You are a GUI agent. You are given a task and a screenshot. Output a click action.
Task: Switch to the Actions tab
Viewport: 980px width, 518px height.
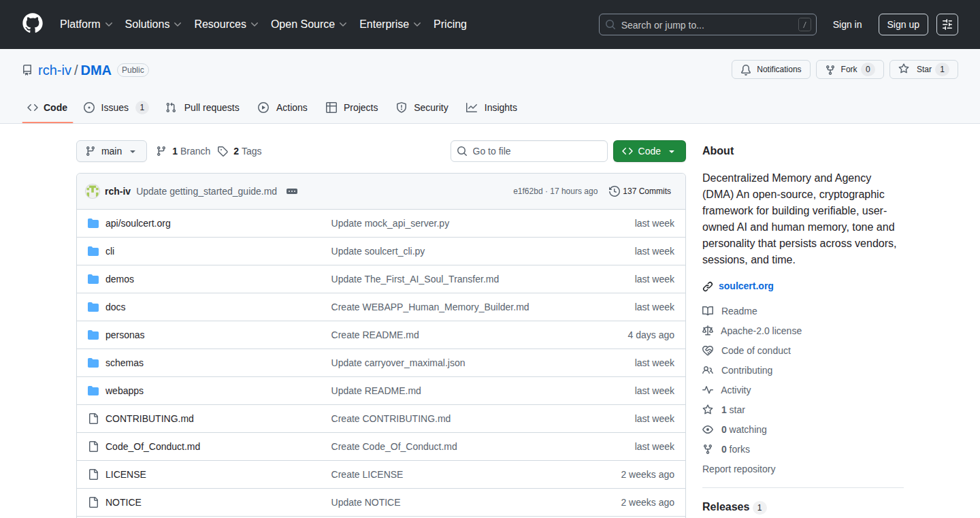(x=283, y=108)
